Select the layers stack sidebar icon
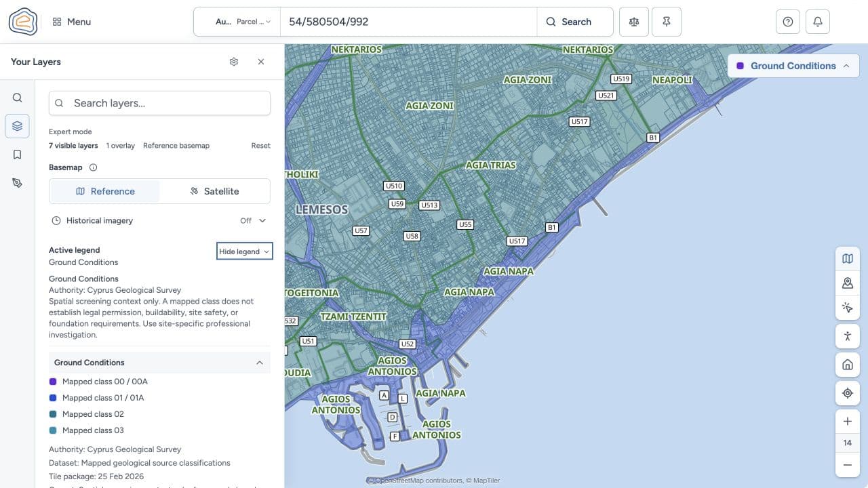 (x=18, y=126)
